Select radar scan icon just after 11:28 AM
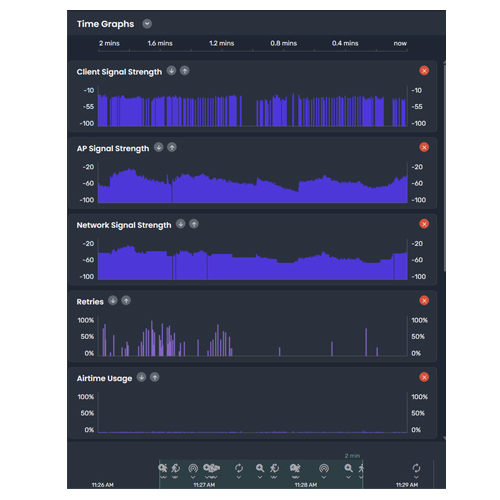500x500 pixels. (324, 468)
